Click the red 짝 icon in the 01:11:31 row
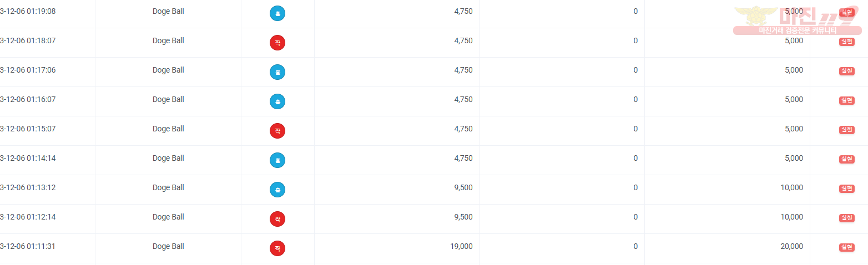Screen dimensions: 868x265 pyautogui.click(x=277, y=248)
